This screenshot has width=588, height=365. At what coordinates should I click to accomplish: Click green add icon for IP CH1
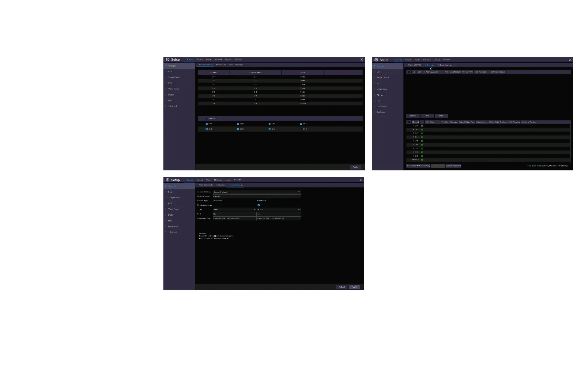coord(422,126)
